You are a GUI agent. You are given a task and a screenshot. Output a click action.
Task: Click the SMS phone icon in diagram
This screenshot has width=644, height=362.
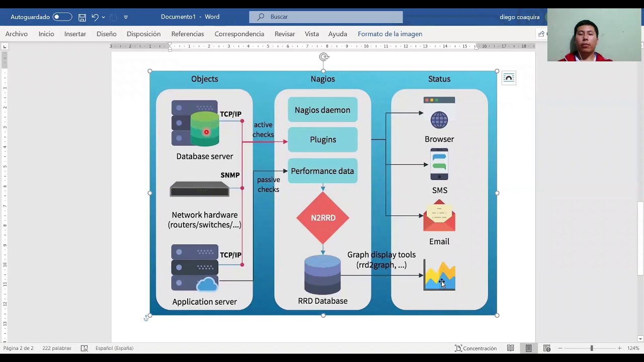[x=439, y=164]
